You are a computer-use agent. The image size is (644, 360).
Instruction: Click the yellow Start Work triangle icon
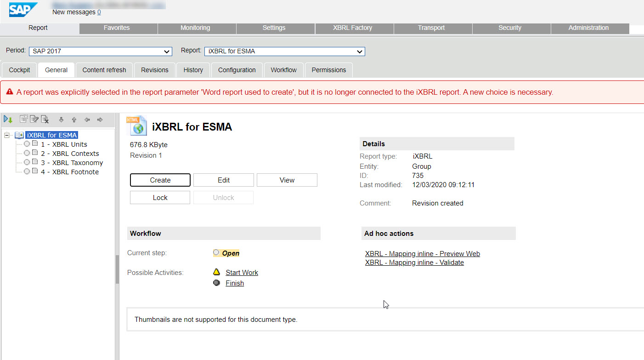click(x=216, y=272)
